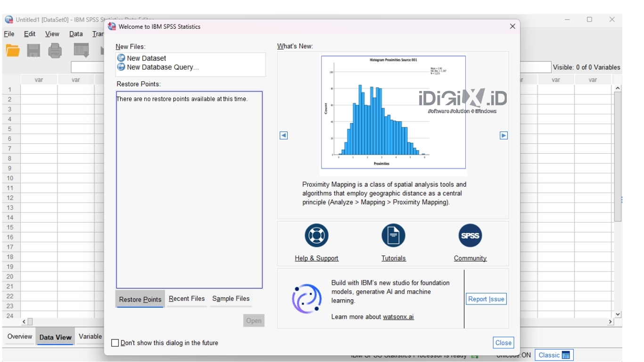This screenshot has width=644, height=362.
Task: Open the File menu
Action: 9,34
